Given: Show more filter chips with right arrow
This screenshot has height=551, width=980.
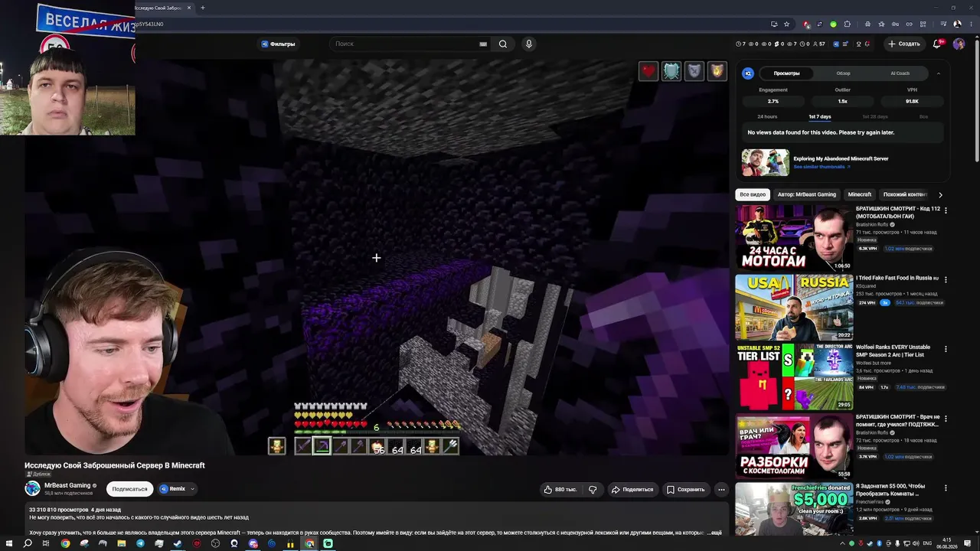Looking at the screenshot, I should pyautogui.click(x=940, y=194).
